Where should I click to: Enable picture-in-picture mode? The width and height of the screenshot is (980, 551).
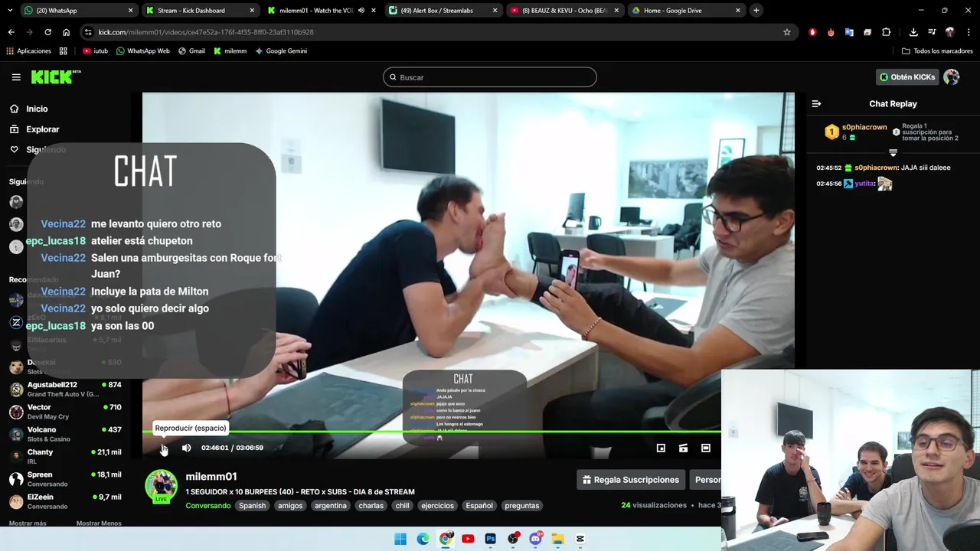click(x=661, y=448)
